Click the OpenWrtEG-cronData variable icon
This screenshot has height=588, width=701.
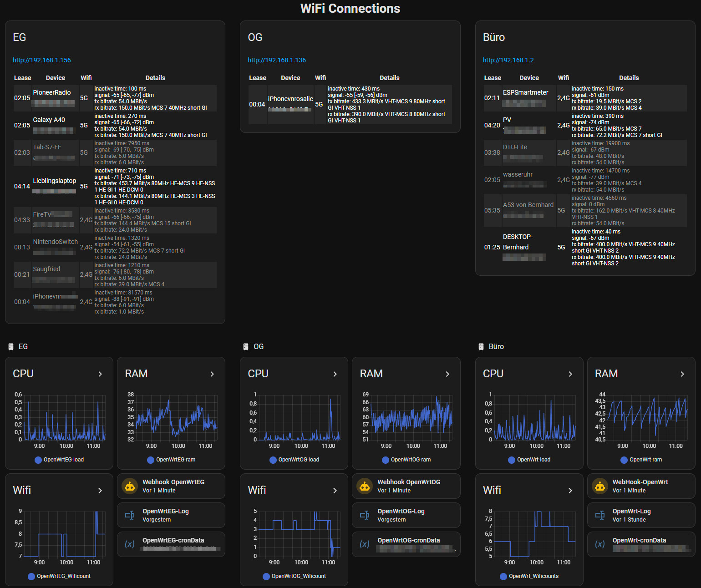(x=130, y=544)
